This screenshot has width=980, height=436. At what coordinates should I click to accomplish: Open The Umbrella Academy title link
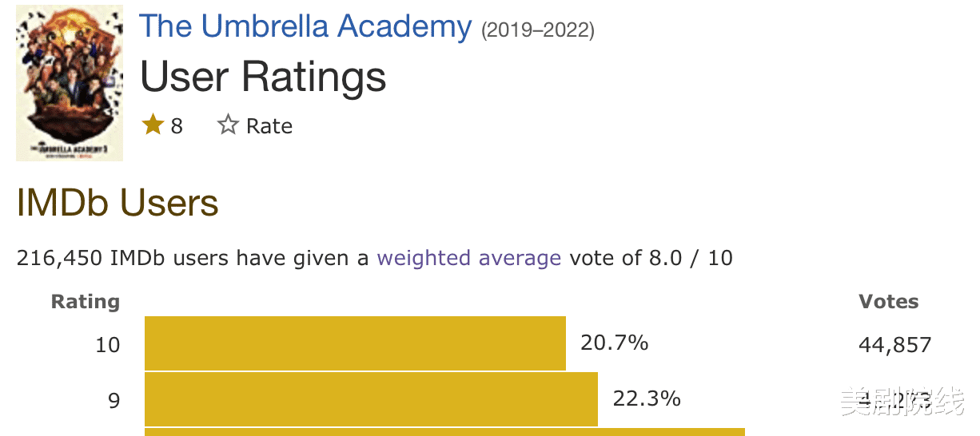click(x=305, y=26)
